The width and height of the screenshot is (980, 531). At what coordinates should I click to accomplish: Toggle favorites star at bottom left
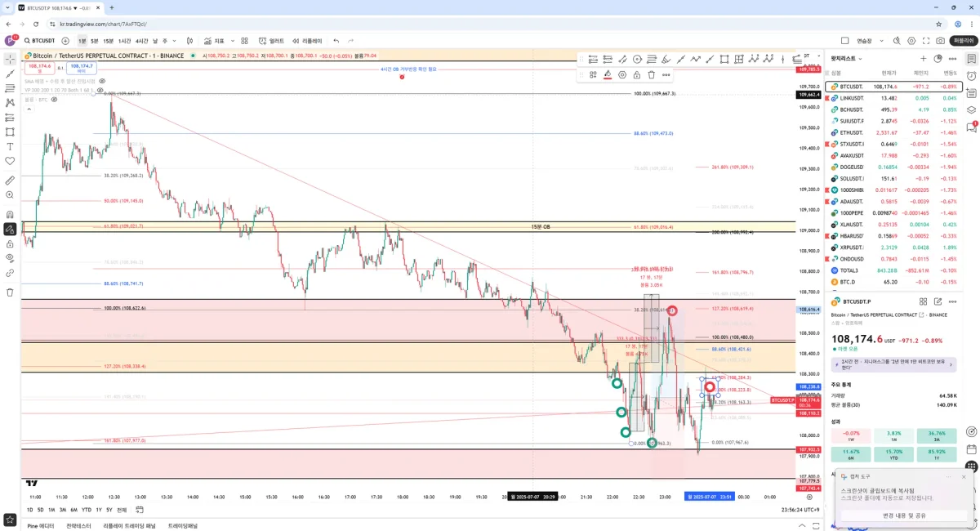click(x=10, y=518)
